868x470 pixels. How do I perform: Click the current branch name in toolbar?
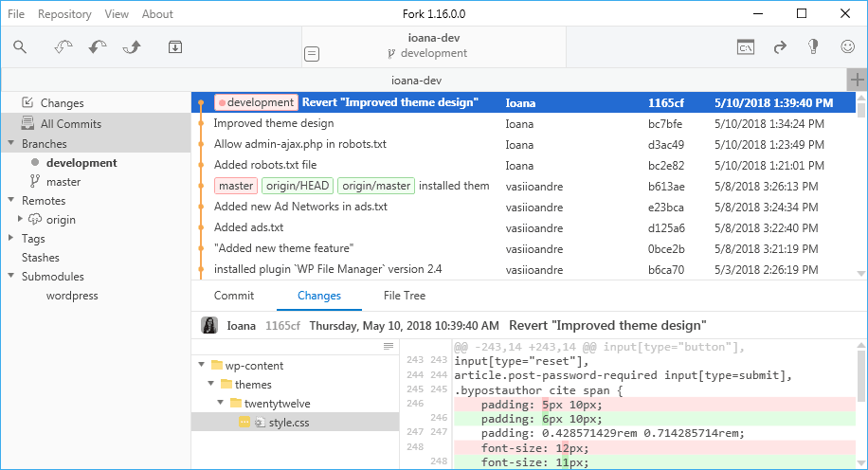(434, 53)
